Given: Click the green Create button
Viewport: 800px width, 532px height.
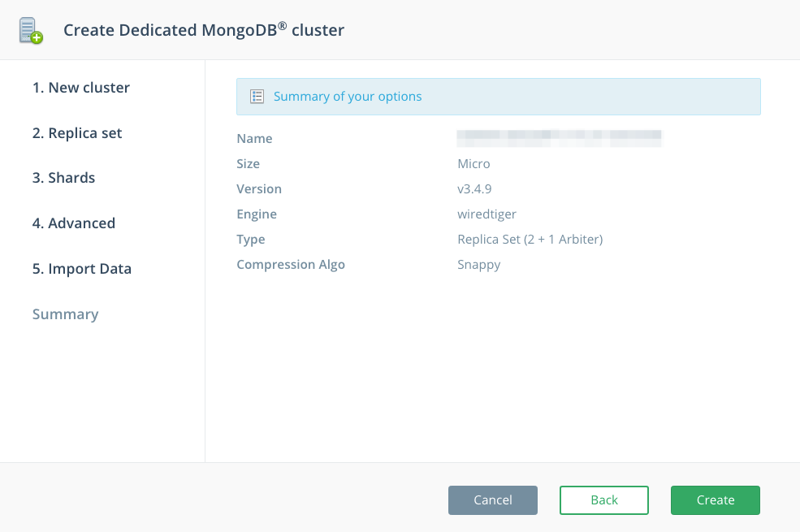Looking at the screenshot, I should point(716,500).
